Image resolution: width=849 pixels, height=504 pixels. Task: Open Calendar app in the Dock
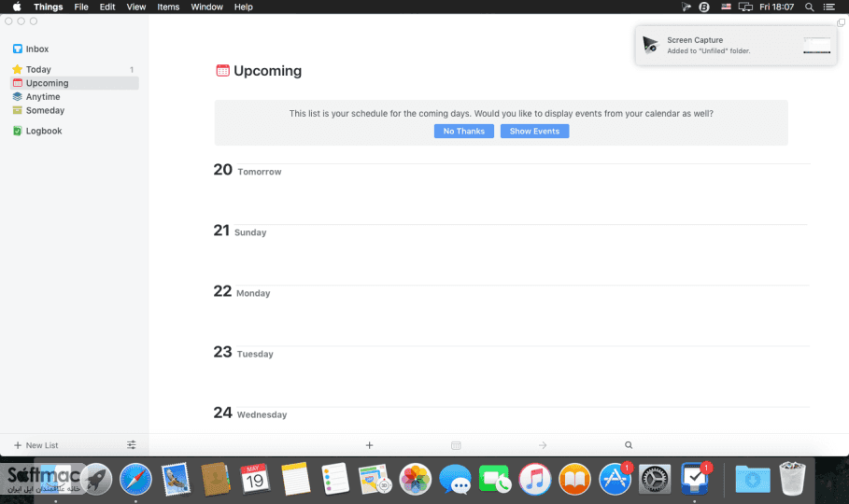point(255,479)
